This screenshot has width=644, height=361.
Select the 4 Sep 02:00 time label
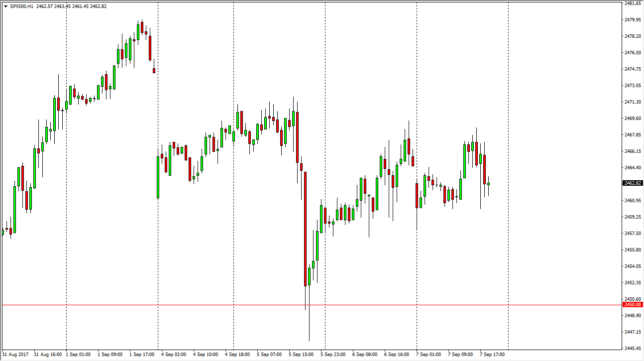tap(174, 355)
